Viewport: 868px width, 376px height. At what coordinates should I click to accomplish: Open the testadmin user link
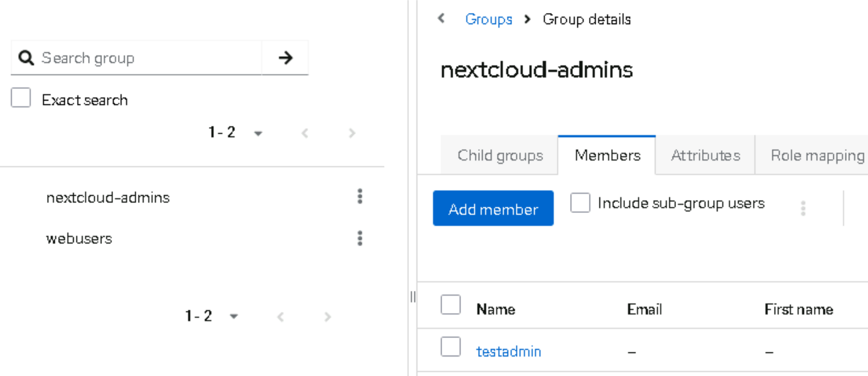(508, 351)
